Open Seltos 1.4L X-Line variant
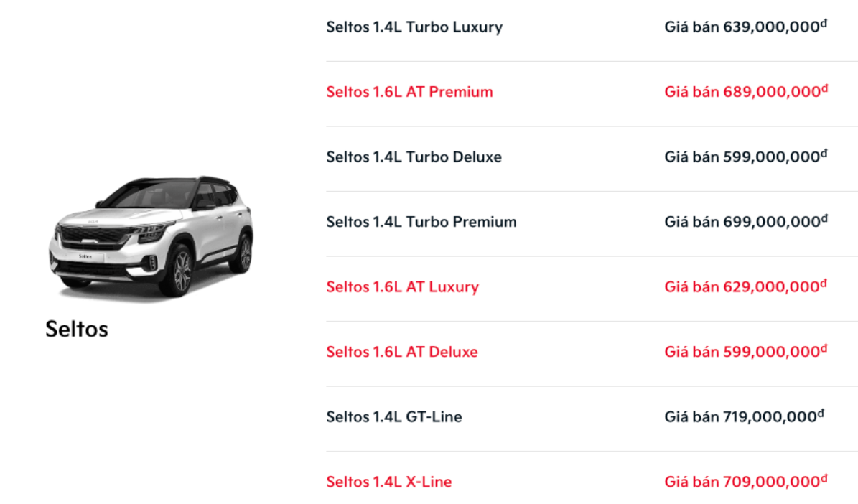The image size is (858, 504). 388,482
